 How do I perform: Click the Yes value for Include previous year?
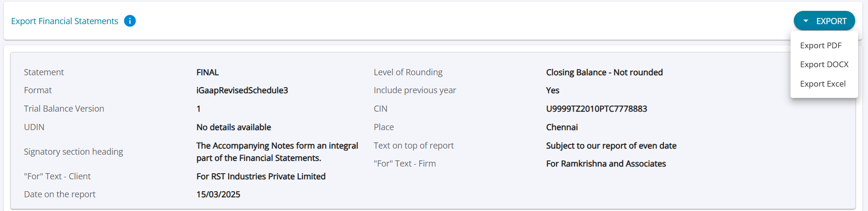pyautogui.click(x=552, y=90)
